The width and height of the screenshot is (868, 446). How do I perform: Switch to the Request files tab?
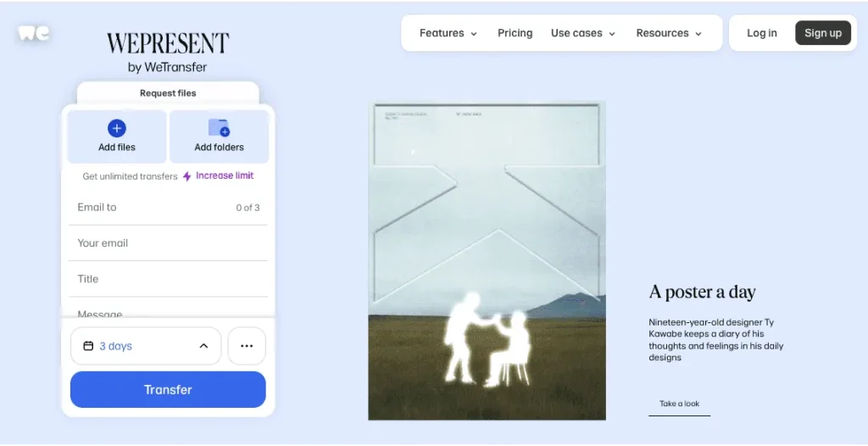pos(168,93)
